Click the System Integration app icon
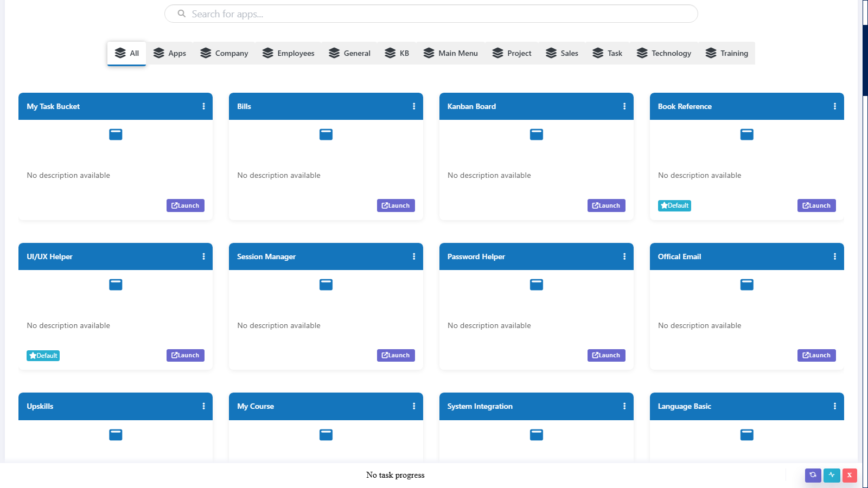Viewport: 868px width, 488px height. point(537,435)
